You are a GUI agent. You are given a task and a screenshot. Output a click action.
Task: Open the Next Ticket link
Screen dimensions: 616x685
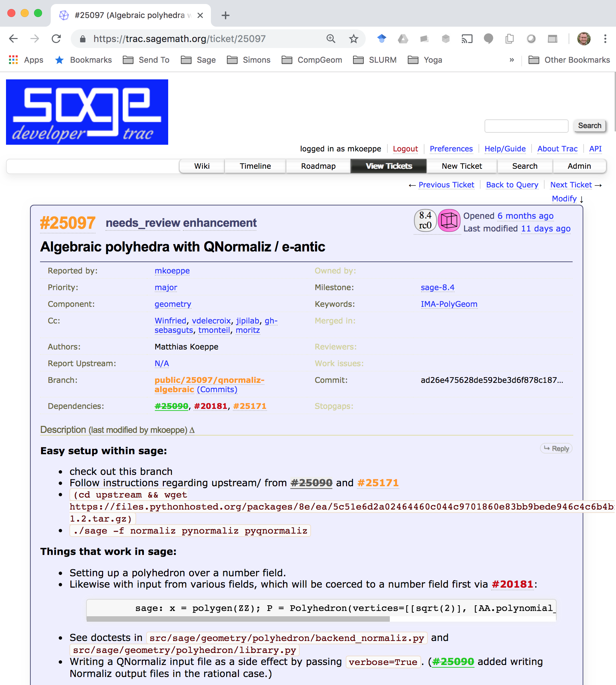(571, 185)
